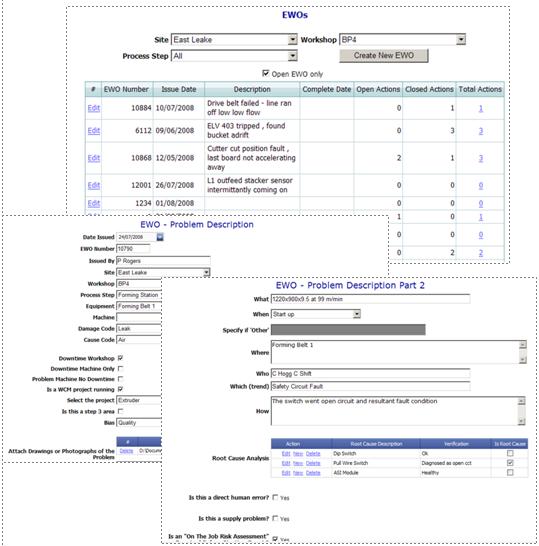Image resolution: width=539 pixels, height=546 pixels.
Task: Click New link in Dip Switch row
Action: [x=298, y=453]
